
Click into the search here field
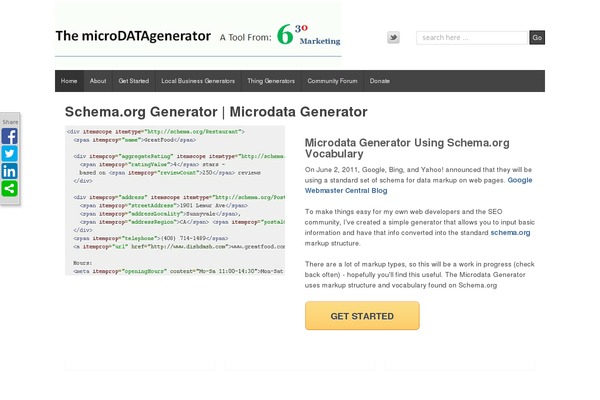(x=471, y=38)
